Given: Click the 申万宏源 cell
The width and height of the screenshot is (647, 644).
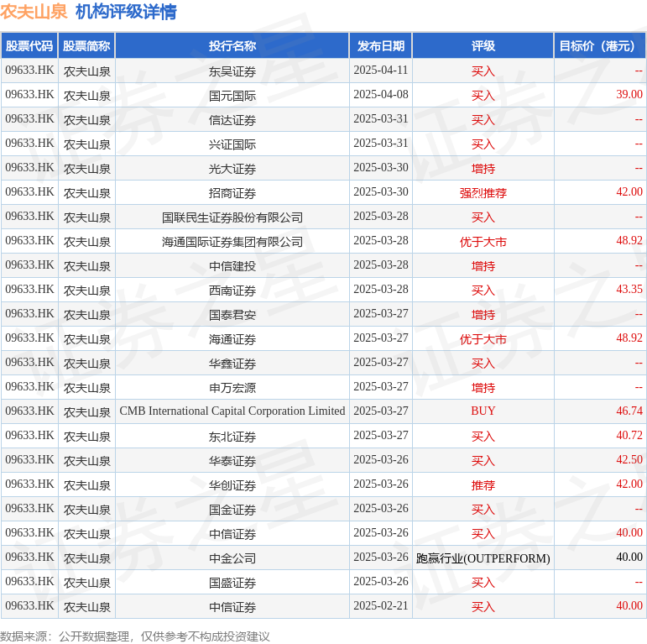Looking at the screenshot, I should [x=232, y=388].
